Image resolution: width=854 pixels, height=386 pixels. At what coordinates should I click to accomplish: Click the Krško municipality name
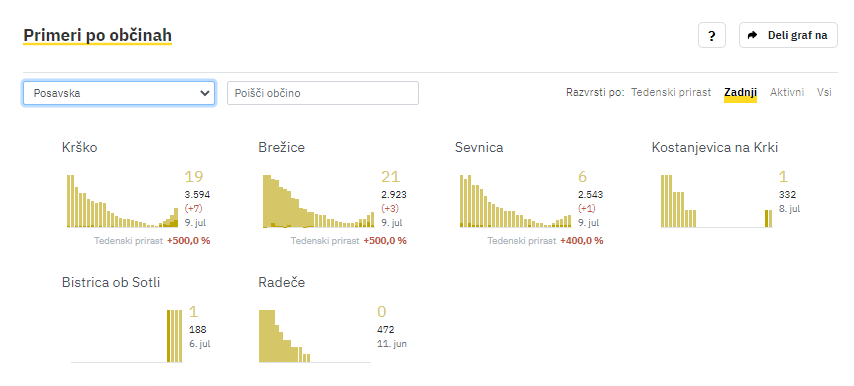point(80,148)
